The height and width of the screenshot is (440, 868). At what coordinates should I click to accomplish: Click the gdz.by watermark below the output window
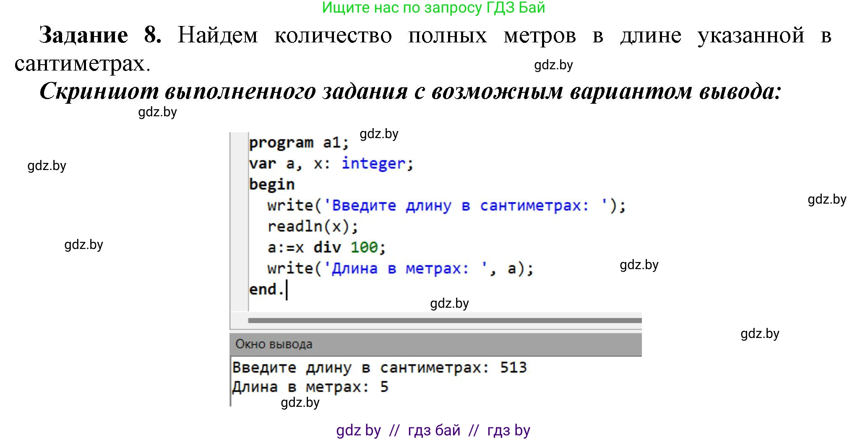[300, 403]
